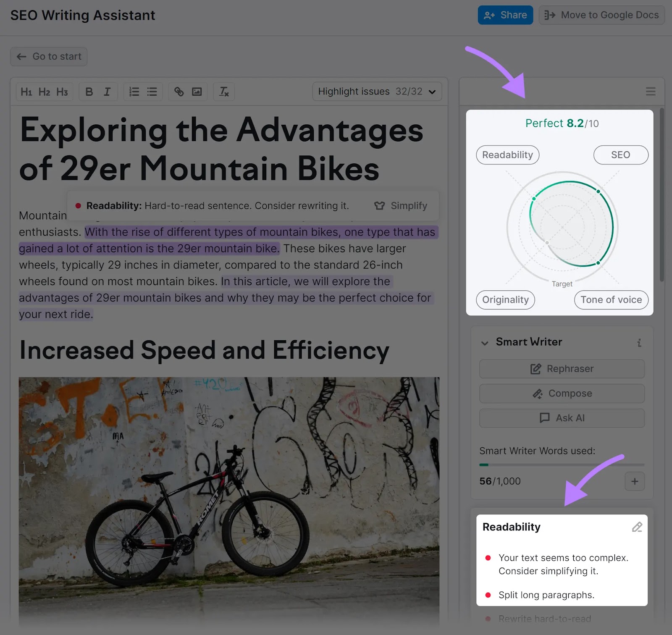This screenshot has height=635, width=672.
Task: Simplify the hard-to-read sentence
Action: pos(402,205)
